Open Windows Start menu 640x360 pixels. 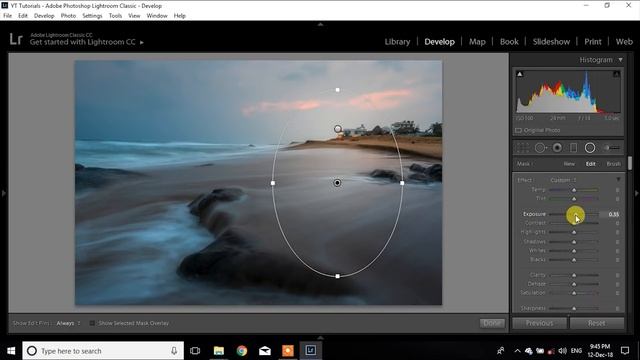pos(11,351)
